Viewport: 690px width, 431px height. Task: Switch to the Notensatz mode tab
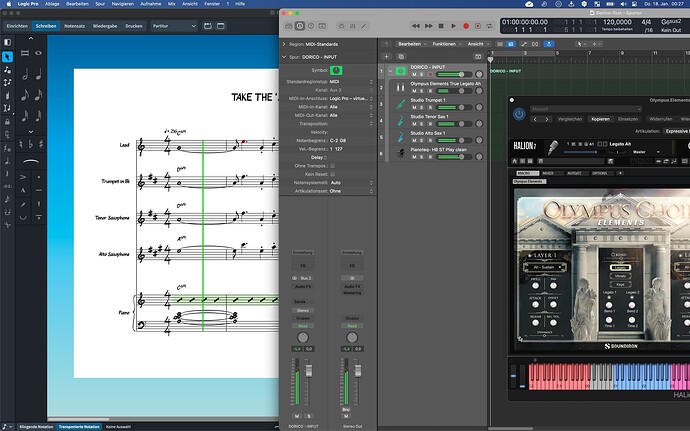pyautogui.click(x=74, y=26)
